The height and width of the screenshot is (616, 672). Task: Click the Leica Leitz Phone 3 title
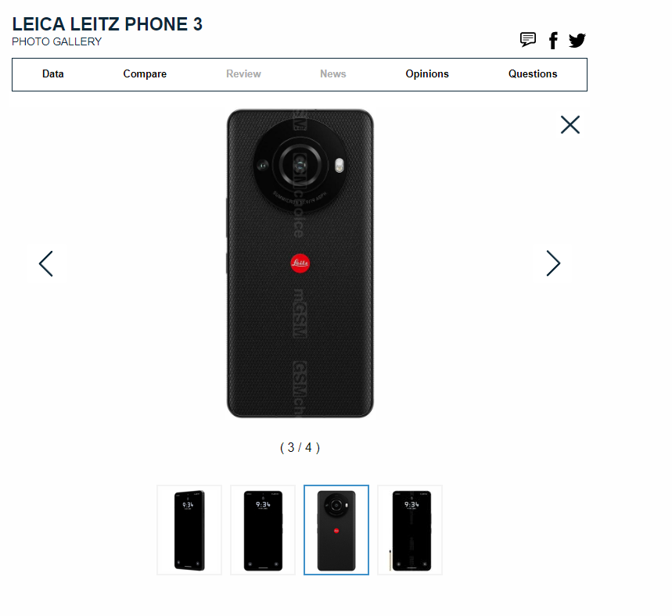click(107, 24)
